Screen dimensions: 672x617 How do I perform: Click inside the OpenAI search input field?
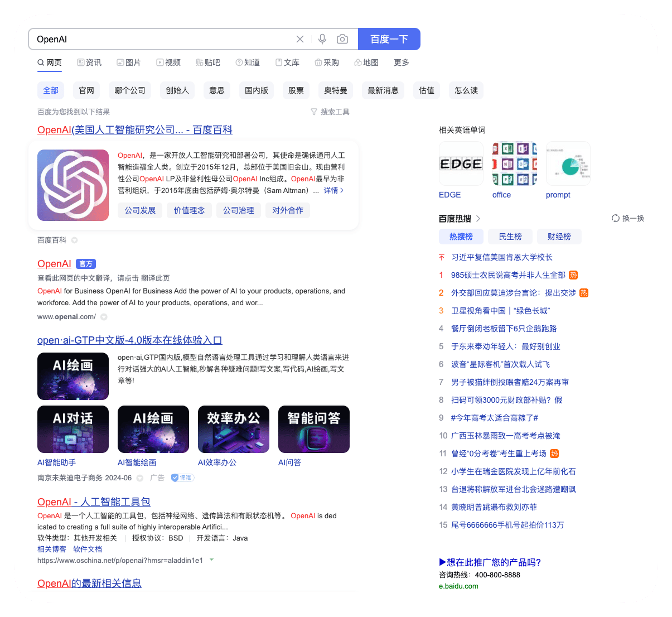162,39
